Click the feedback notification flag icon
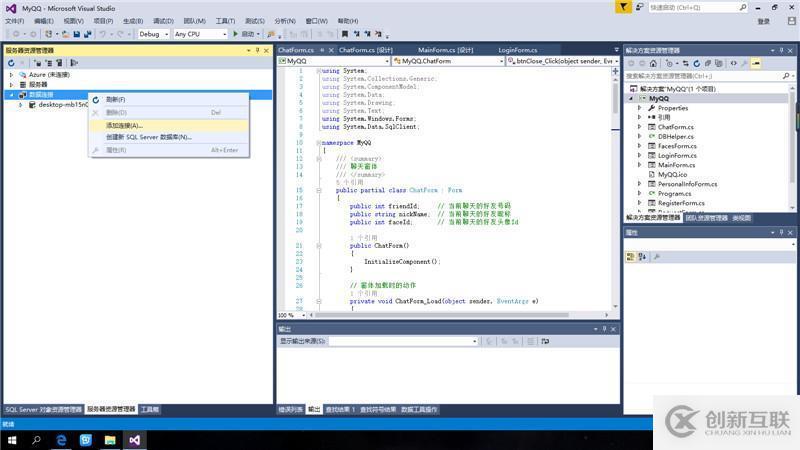 (x=623, y=7)
